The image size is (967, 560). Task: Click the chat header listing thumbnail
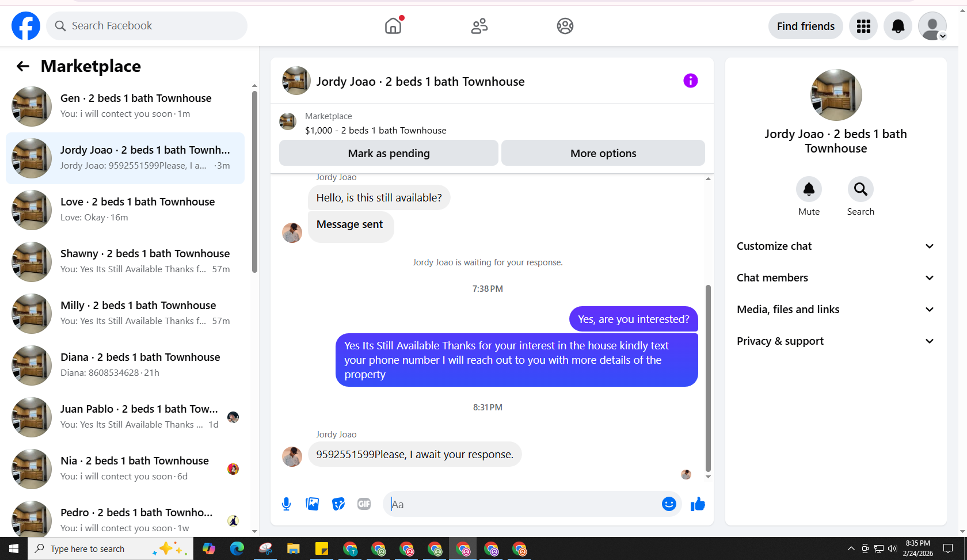point(296,81)
